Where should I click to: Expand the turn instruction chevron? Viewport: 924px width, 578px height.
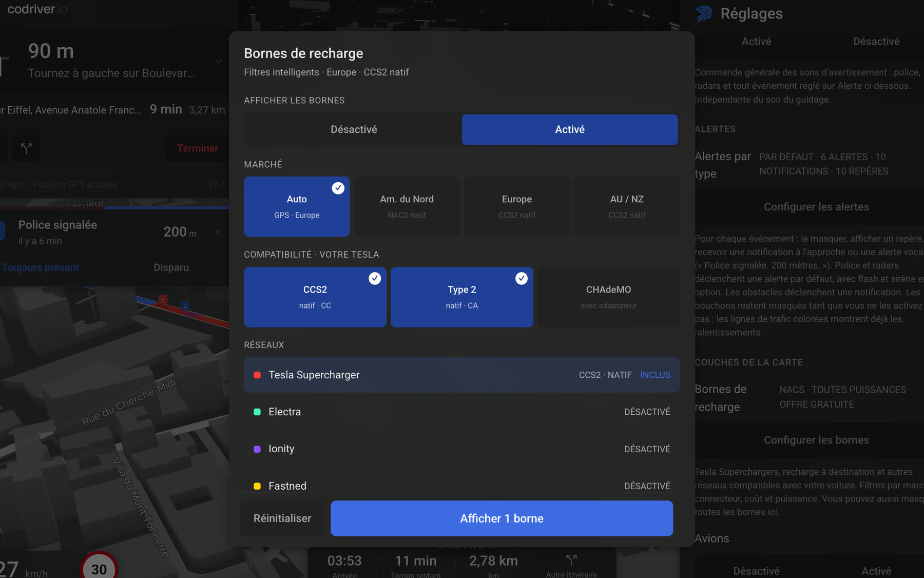coord(219,61)
